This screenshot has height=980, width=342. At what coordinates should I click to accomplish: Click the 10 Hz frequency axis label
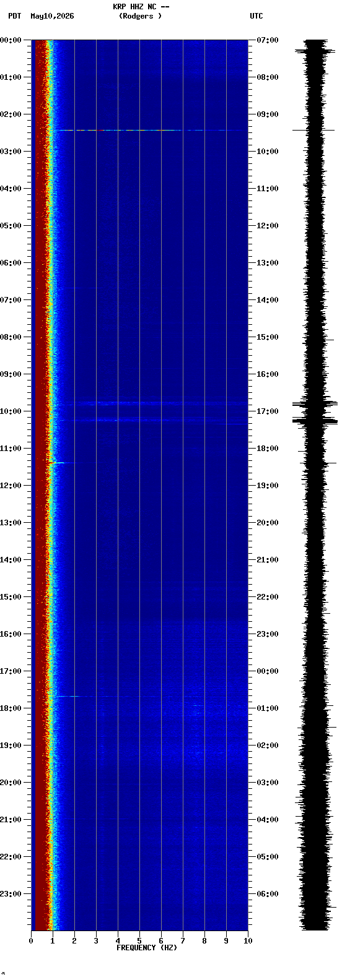248,941
